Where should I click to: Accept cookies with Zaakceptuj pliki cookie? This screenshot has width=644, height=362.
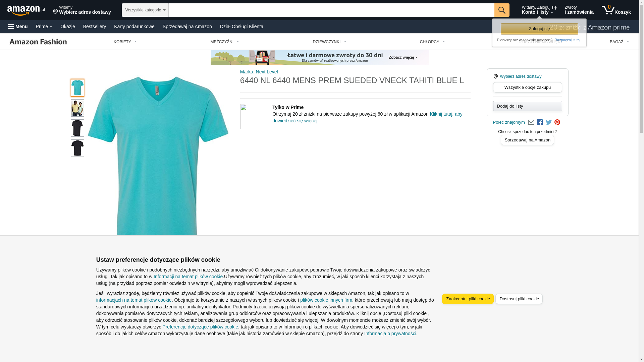[468, 299]
